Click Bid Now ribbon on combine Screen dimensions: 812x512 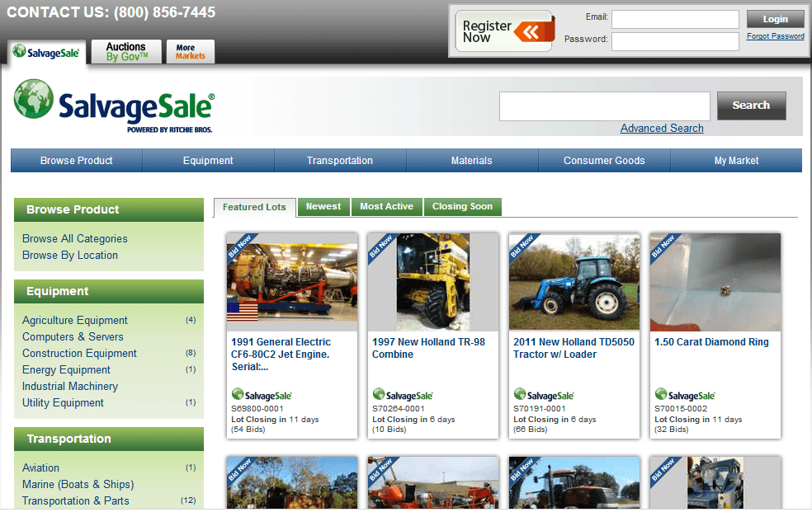point(380,247)
